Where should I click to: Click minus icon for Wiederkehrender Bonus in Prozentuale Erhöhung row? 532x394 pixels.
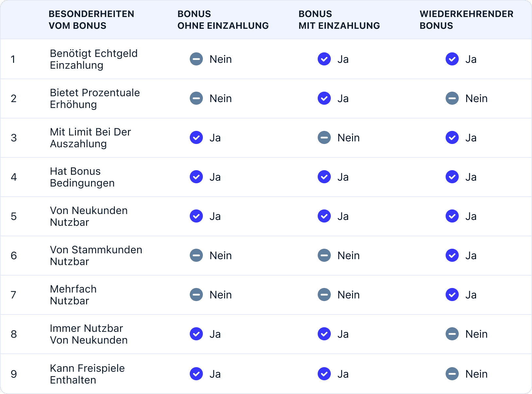click(452, 98)
